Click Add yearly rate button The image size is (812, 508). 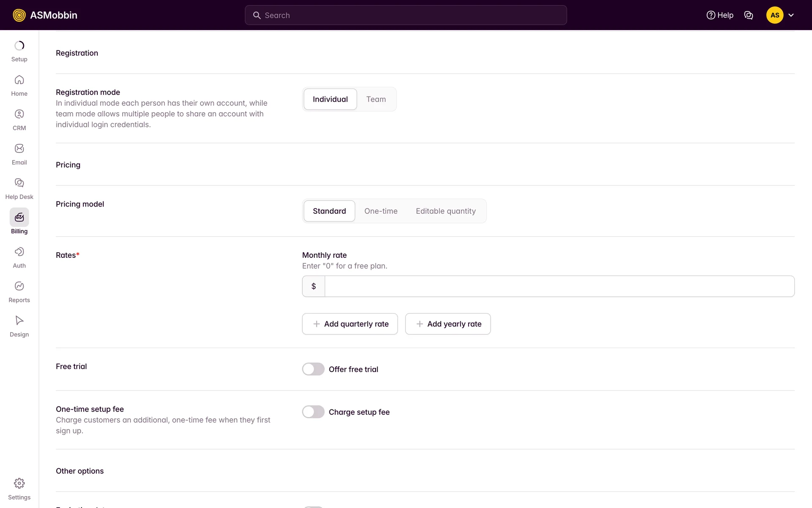[x=447, y=324]
